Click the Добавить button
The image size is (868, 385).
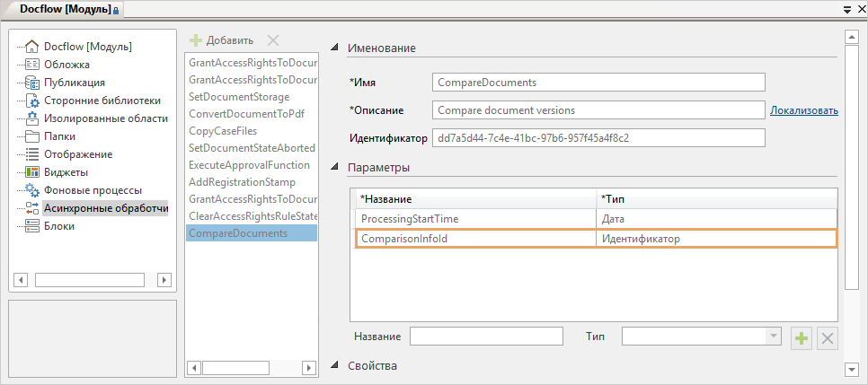(221, 40)
